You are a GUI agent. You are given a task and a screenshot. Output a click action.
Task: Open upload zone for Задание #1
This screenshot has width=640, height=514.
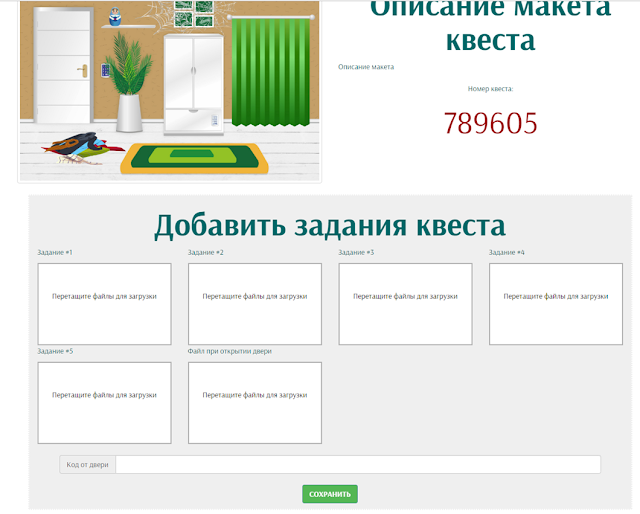coord(104,304)
